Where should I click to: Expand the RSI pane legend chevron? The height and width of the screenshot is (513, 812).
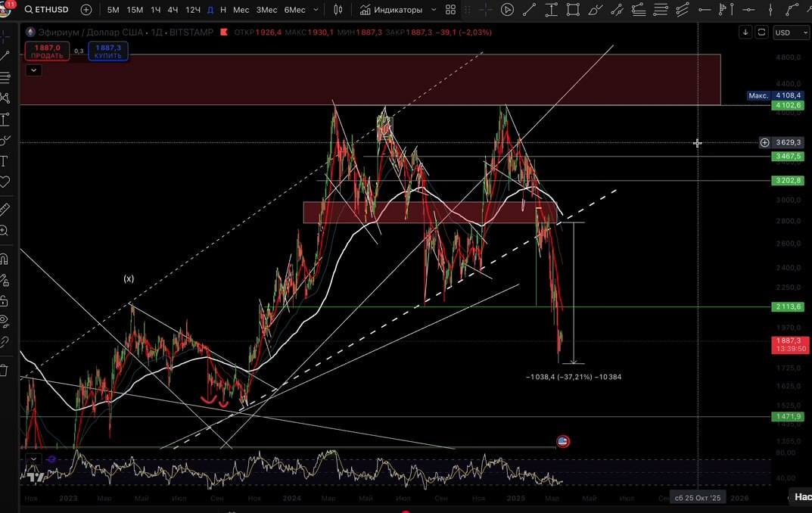(33, 459)
